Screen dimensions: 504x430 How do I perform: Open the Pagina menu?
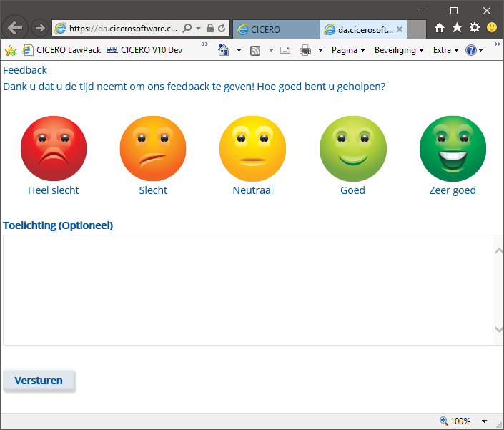tap(348, 50)
